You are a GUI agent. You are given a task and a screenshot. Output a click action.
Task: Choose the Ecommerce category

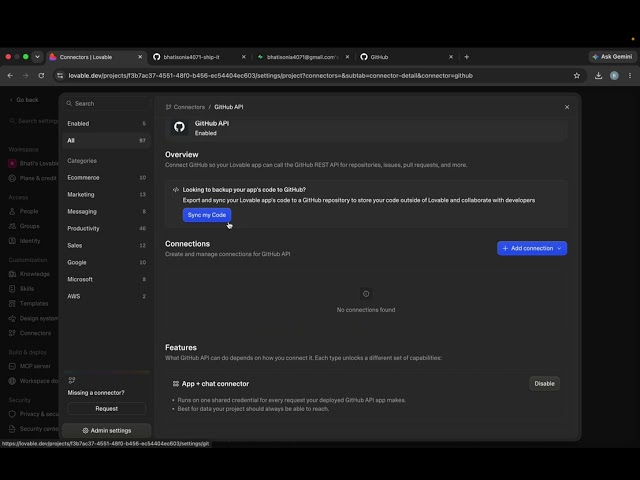click(107, 178)
